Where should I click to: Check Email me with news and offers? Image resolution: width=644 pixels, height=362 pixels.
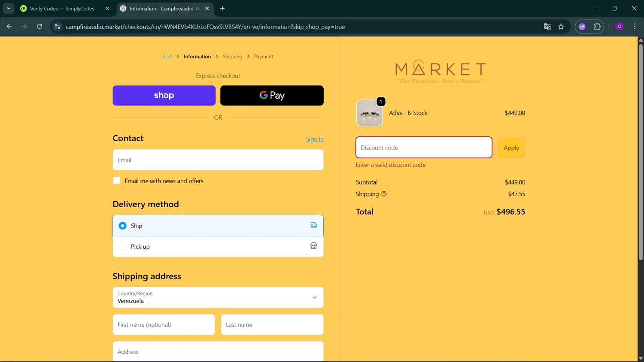pyautogui.click(x=117, y=181)
